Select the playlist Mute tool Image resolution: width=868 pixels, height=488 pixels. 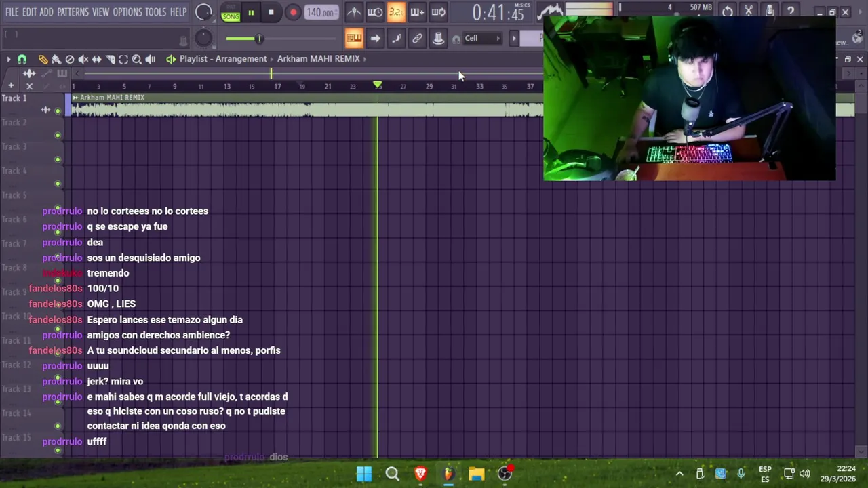click(x=83, y=59)
